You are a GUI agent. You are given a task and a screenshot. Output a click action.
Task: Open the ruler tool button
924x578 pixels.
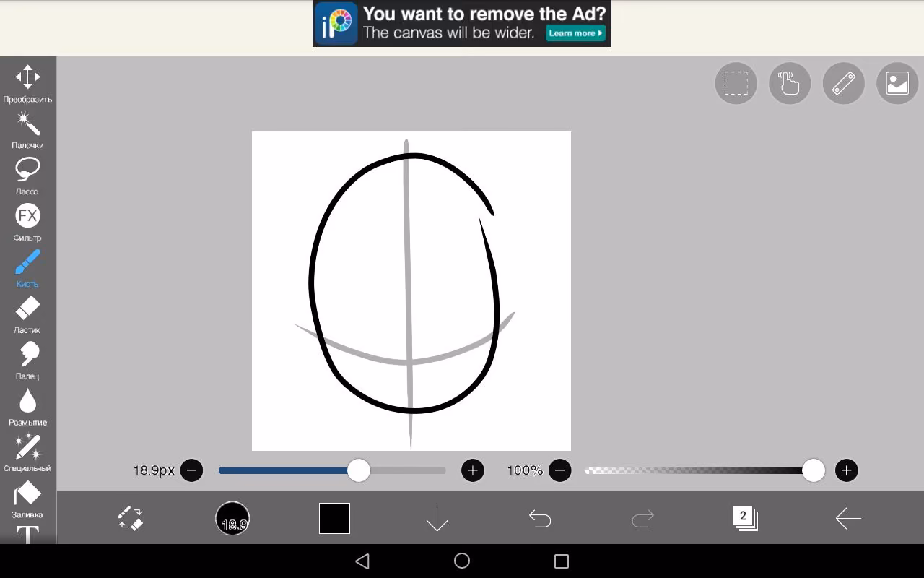844,83
